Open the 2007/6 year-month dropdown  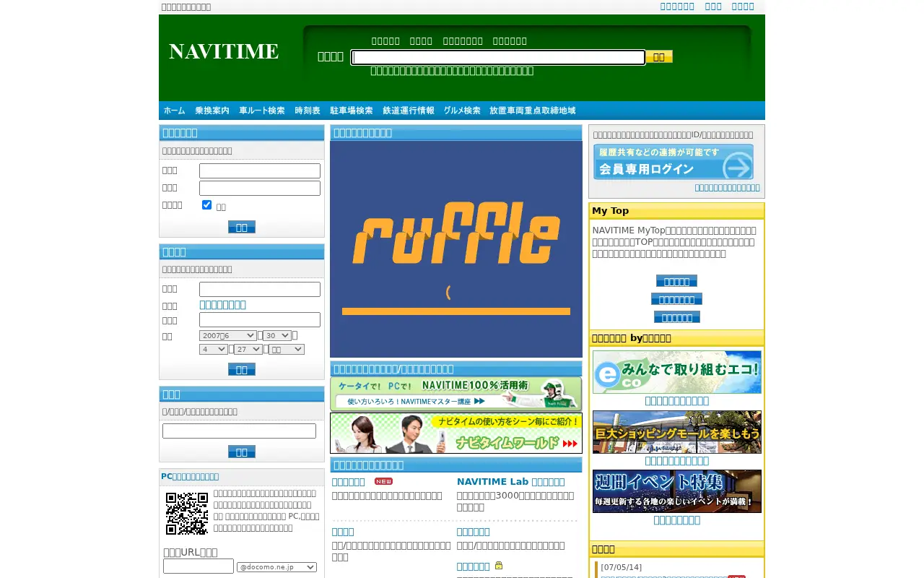click(x=228, y=335)
